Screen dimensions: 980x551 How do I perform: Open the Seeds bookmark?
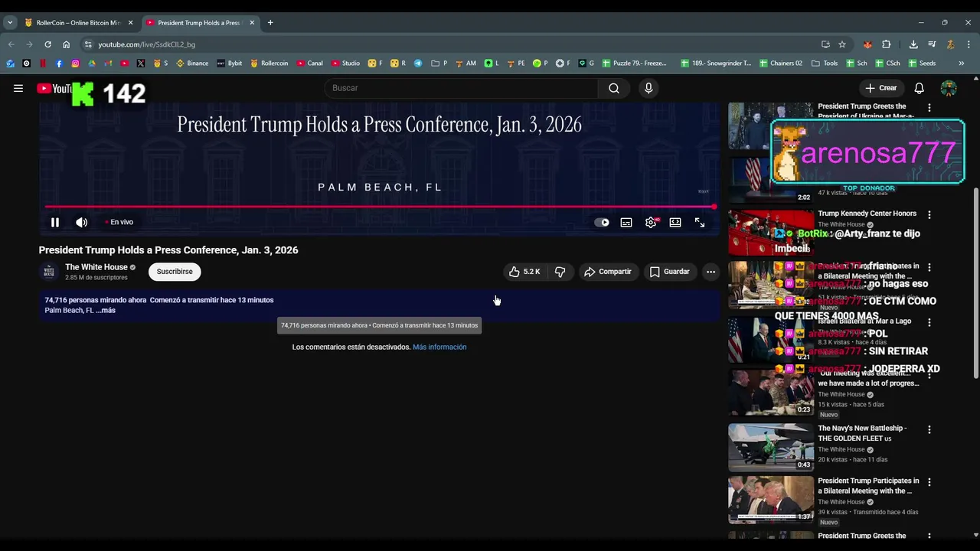coord(921,64)
